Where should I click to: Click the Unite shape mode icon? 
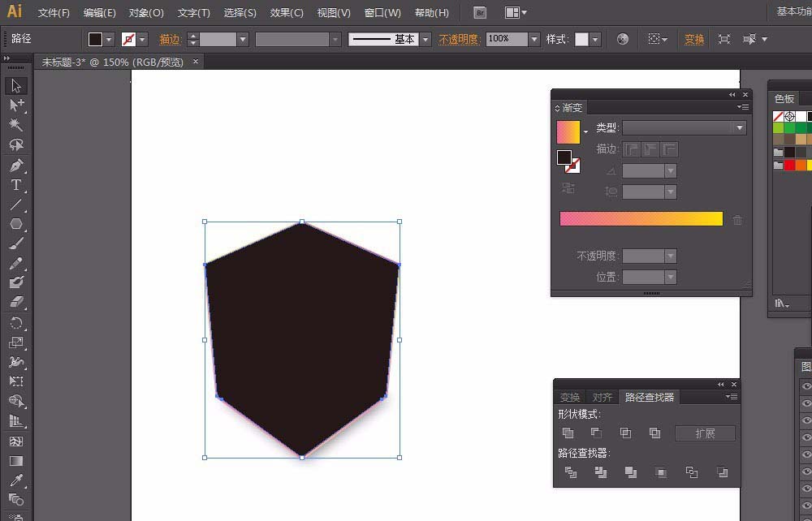click(568, 433)
